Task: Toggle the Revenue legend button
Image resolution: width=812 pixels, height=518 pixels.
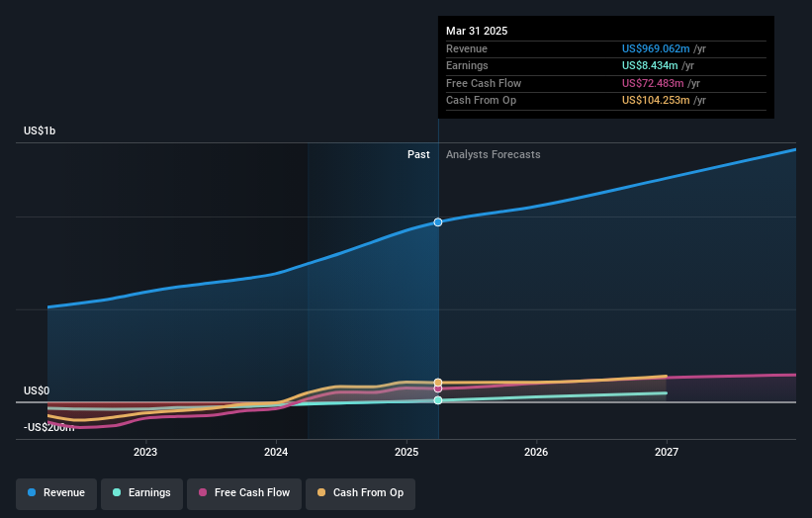Action: pos(56,493)
